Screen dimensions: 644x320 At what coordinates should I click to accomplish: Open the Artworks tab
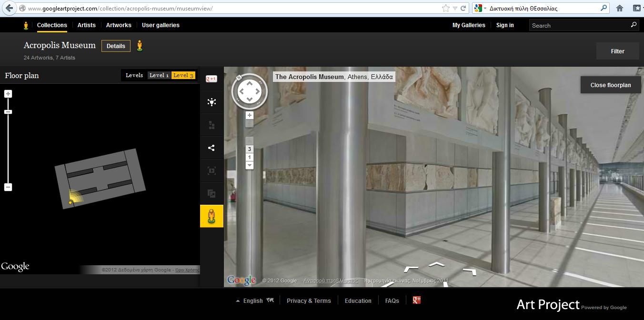tap(119, 25)
